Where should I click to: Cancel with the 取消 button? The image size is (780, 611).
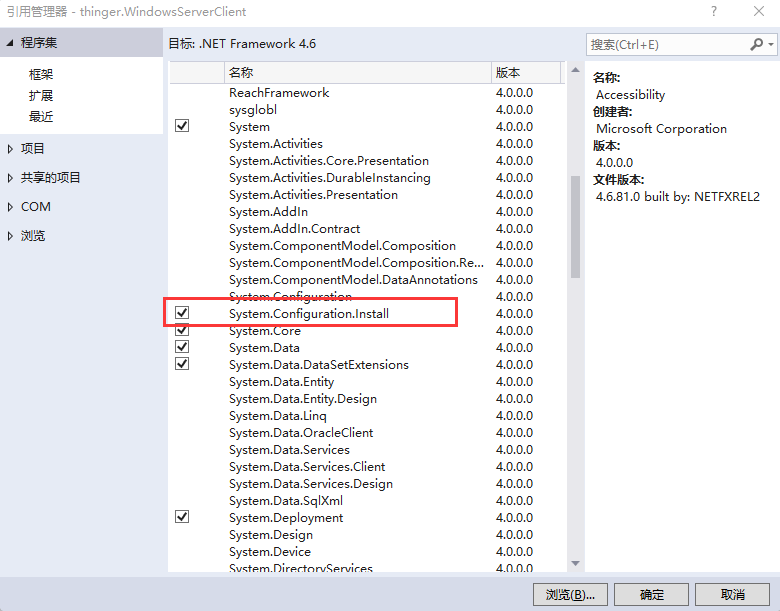pos(732,595)
